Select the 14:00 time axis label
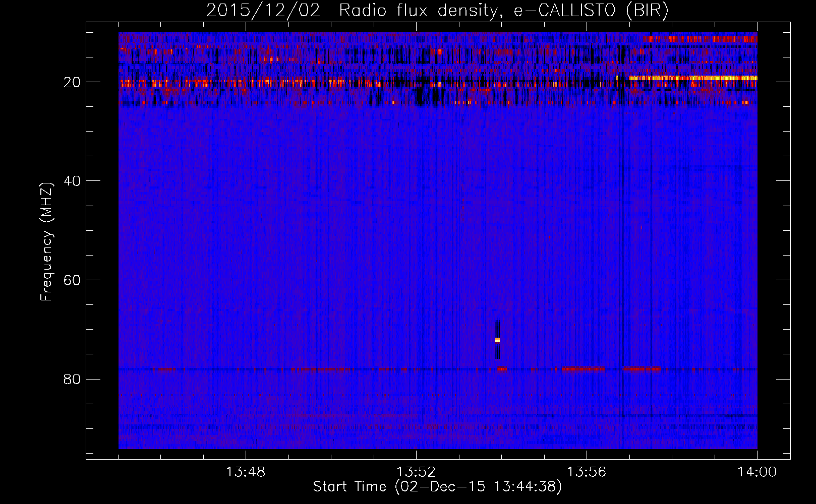816x504 pixels. (x=757, y=472)
